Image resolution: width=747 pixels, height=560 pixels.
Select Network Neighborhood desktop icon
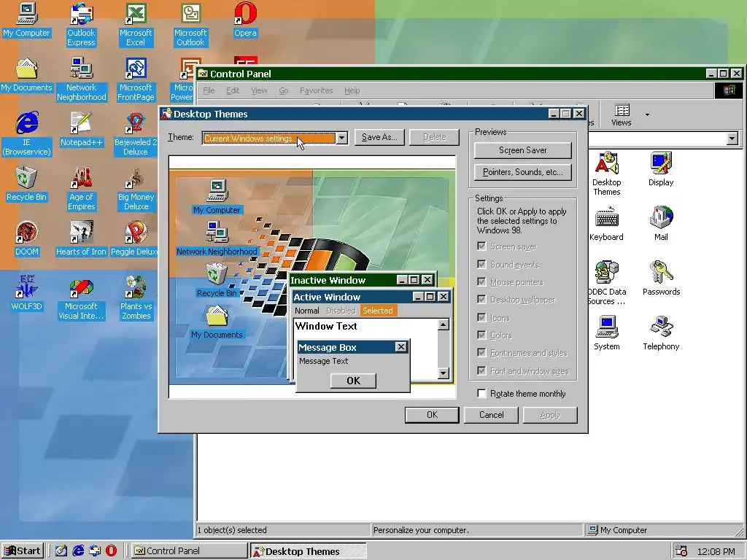82,79
